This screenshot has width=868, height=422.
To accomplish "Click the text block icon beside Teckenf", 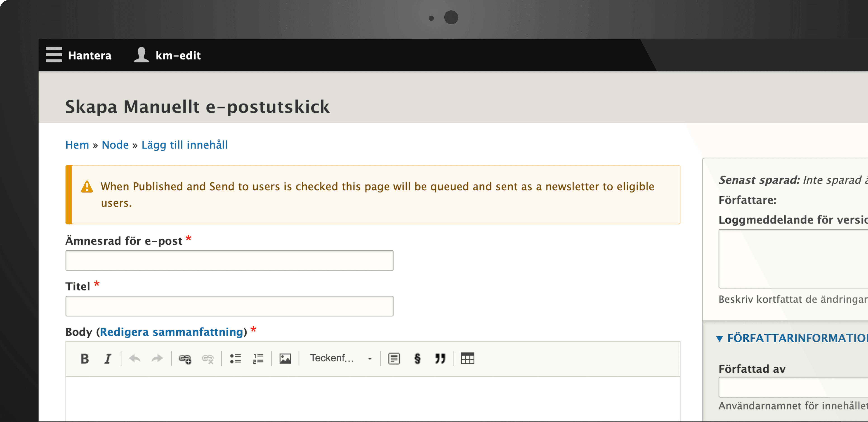I will pyautogui.click(x=394, y=359).
